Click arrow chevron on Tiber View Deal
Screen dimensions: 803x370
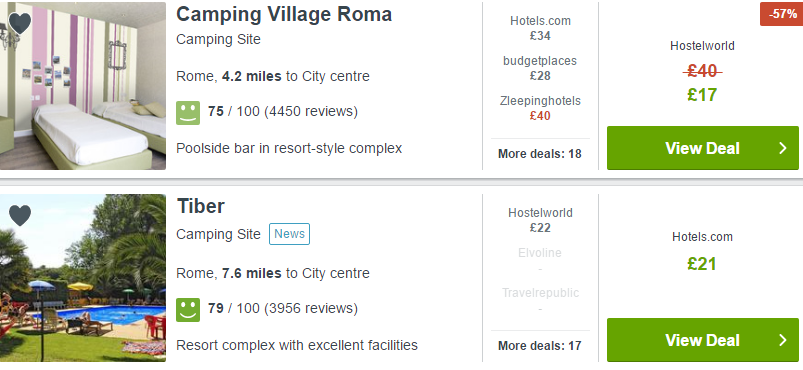[x=783, y=340]
